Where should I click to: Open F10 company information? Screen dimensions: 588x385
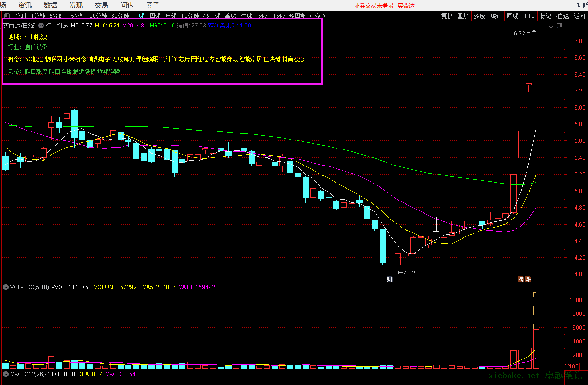[x=529, y=16]
